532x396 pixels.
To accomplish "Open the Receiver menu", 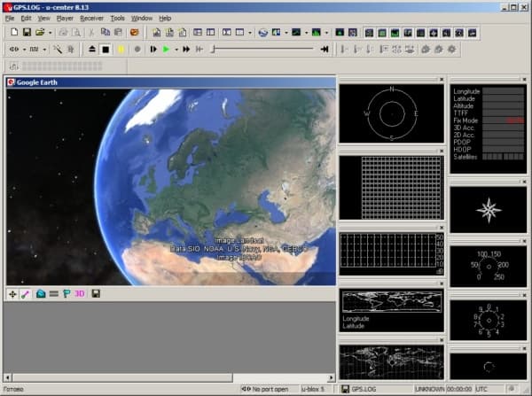I will point(91,18).
